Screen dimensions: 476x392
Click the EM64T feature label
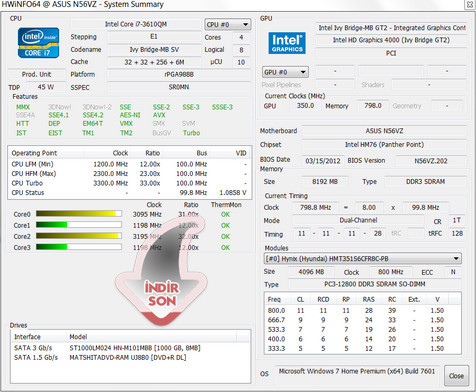point(93,124)
